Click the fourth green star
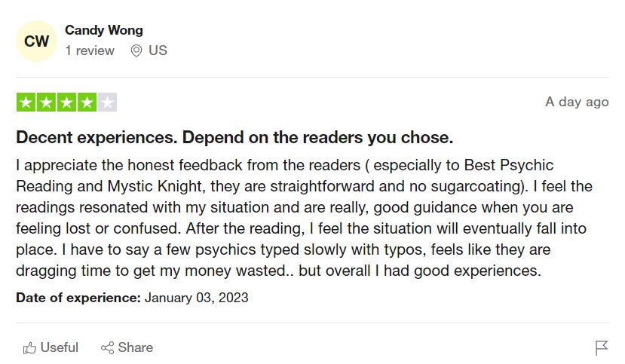 point(87,102)
